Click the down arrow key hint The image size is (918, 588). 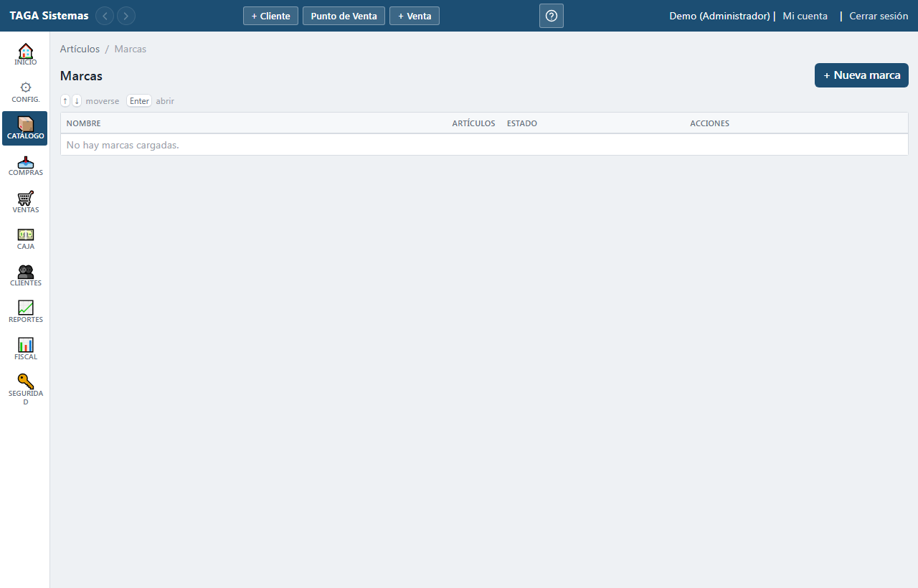[x=77, y=101]
